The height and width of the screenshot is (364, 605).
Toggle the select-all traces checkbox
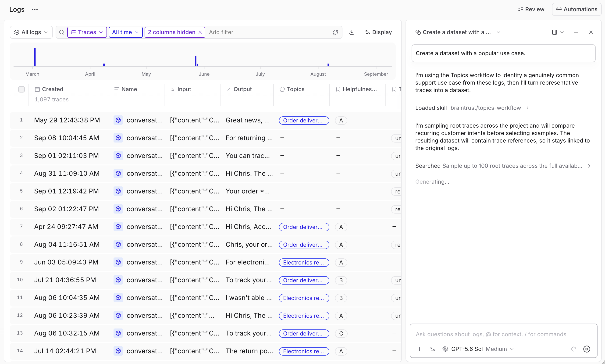coord(21,89)
